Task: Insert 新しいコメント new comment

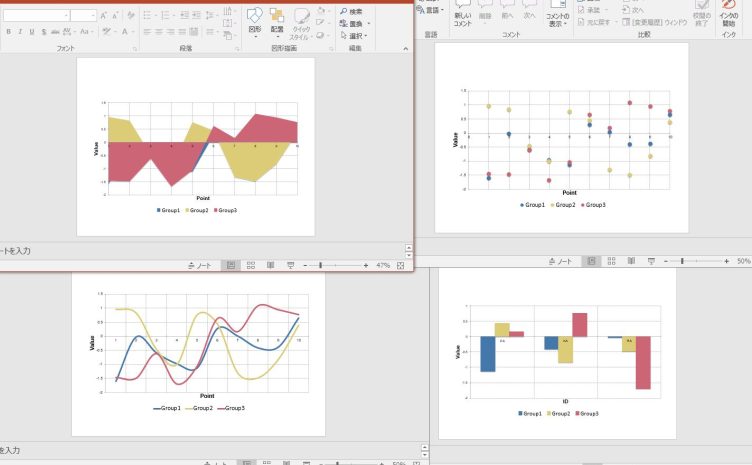Action: click(x=463, y=15)
